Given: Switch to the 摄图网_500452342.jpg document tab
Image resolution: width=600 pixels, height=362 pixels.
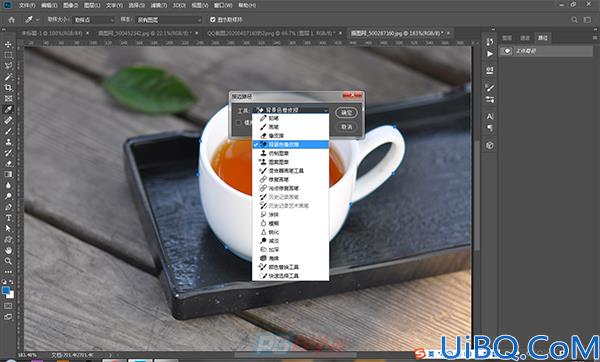Looking at the screenshot, I should [x=145, y=34].
